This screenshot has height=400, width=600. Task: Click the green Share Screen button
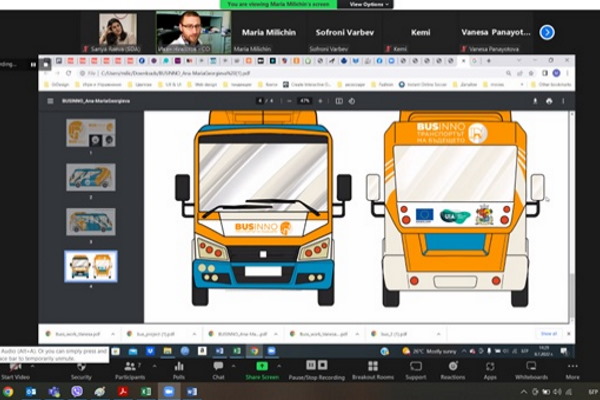pyautogui.click(x=262, y=370)
